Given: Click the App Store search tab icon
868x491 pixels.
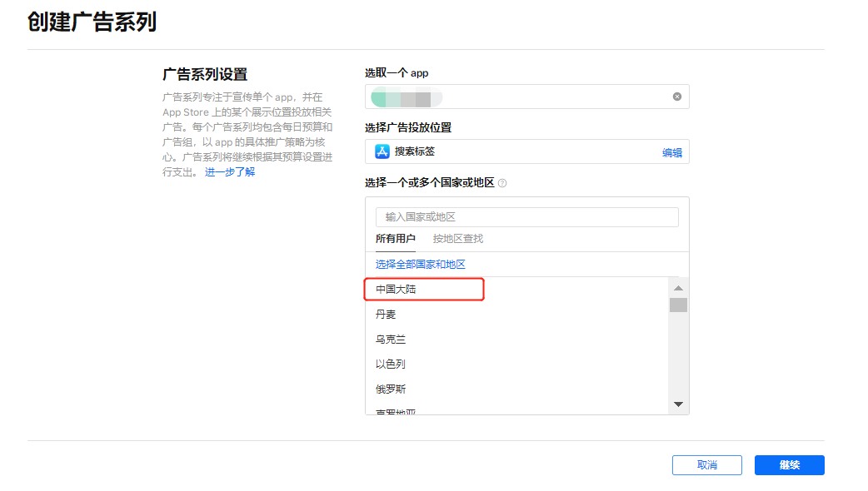Looking at the screenshot, I should [x=382, y=151].
